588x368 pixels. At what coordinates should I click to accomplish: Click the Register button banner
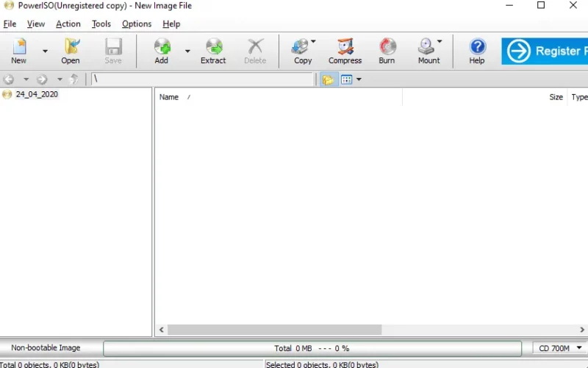pyautogui.click(x=545, y=51)
